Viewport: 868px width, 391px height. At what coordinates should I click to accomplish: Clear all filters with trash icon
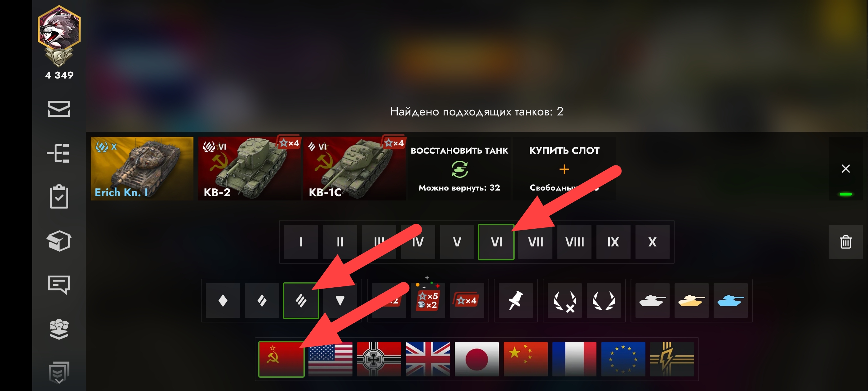pos(845,242)
